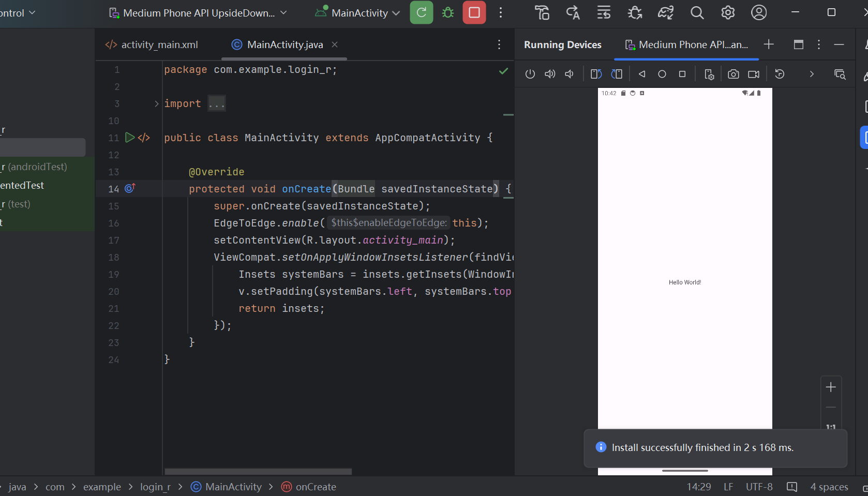Open the MainActivity run configuration dropdown
This screenshot has width=868, height=496.
(x=357, y=12)
